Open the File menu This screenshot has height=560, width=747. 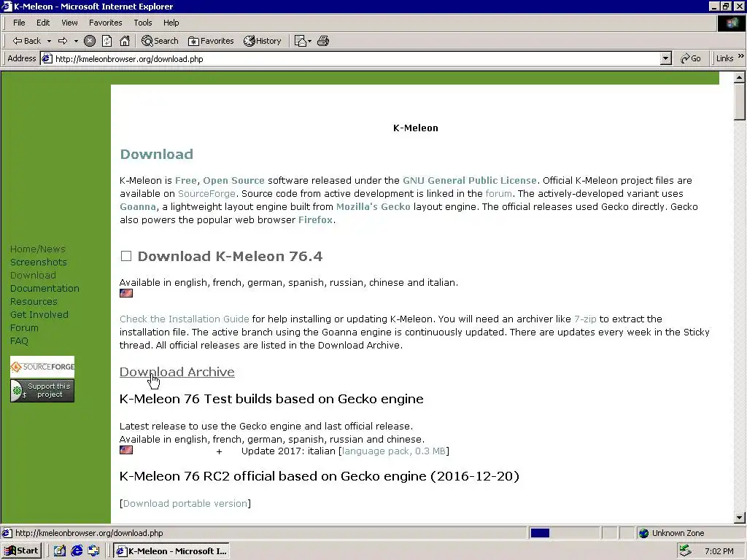point(19,23)
